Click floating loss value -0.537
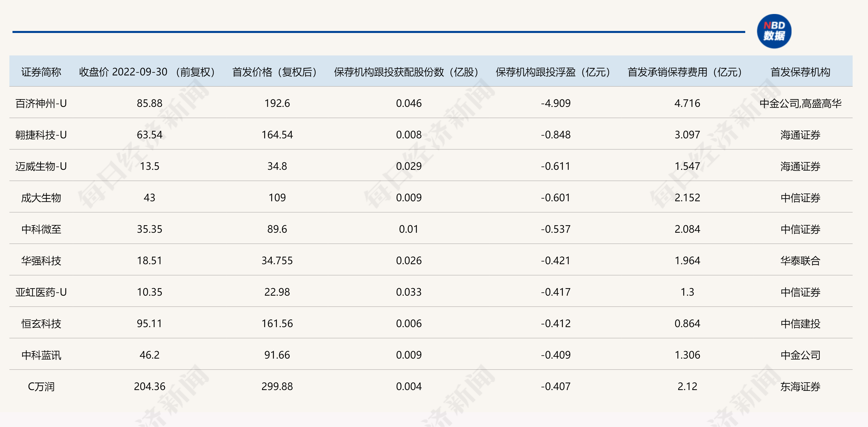 (556, 229)
